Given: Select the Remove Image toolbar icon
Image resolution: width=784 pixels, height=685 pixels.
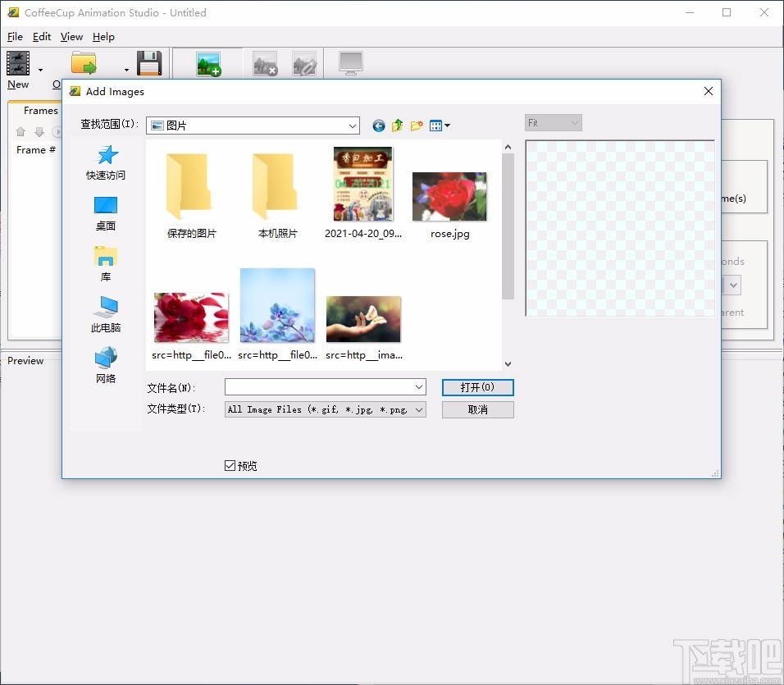Looking at the screenshot, I should [265, 63].
